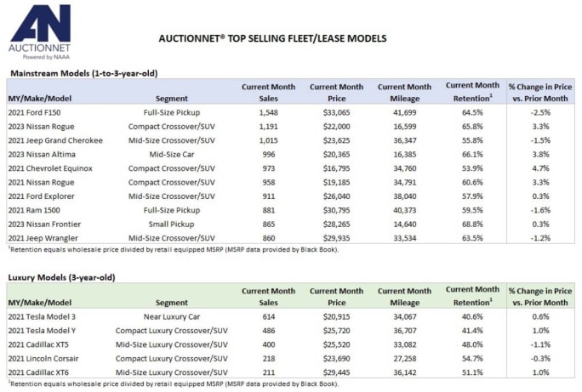Click the price $29,935

point(336,238)
